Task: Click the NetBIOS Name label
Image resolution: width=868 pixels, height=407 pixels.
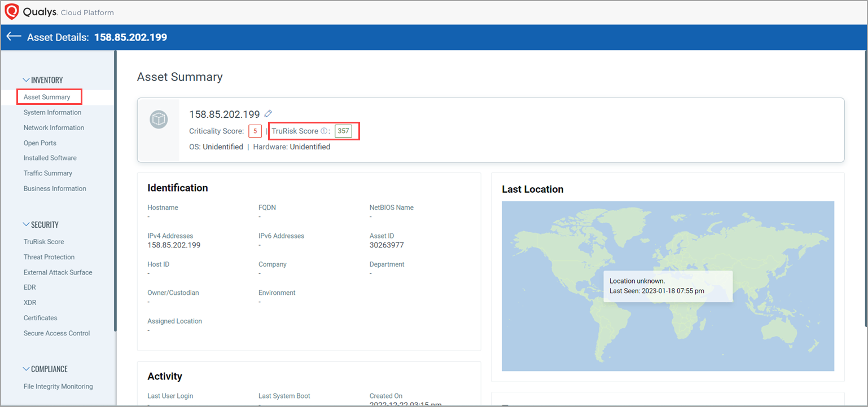Action: click(392, 207)
